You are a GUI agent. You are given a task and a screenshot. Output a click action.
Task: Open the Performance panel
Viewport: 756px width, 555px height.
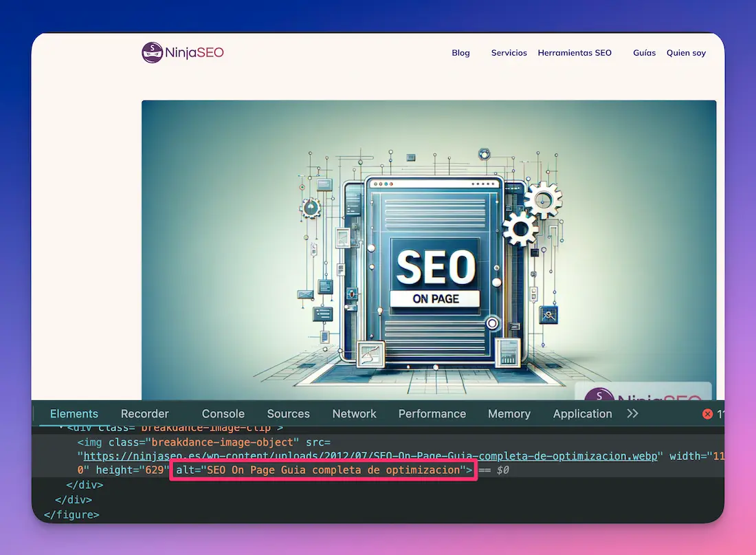432,413
